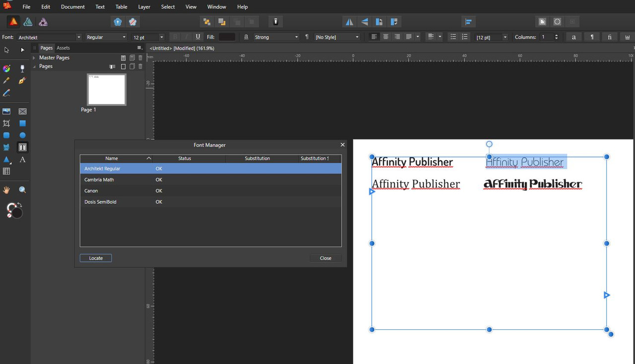This screenshot has height=364, width=635.
Task: Click the text Fill color swatch
Action: coord(227,37)
